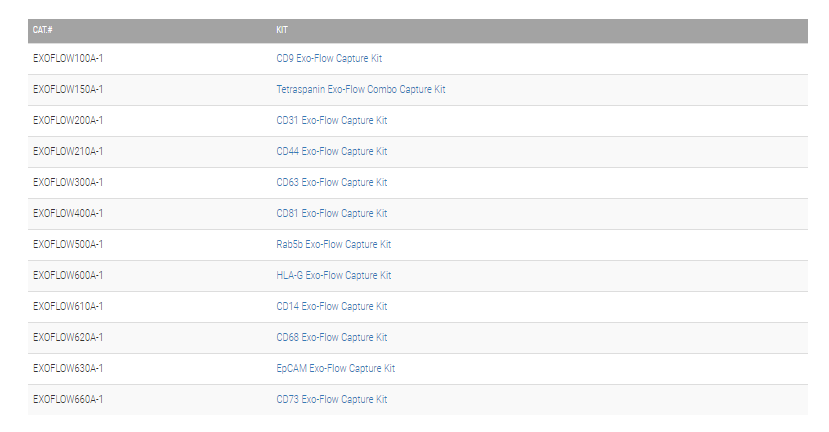The image size is (829, 432).
Task: Click the EXOFLOW660A-1 catalog number
Action: coord(68,400)
